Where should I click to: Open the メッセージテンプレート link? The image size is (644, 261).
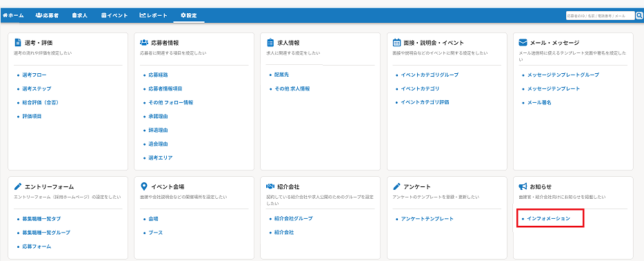[554, 89]
